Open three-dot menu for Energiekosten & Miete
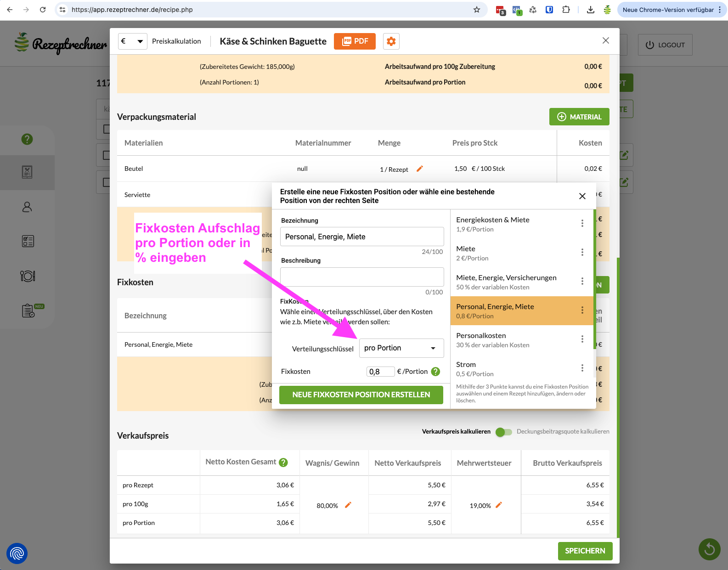The image size is (728, 570). coord(582,224)
